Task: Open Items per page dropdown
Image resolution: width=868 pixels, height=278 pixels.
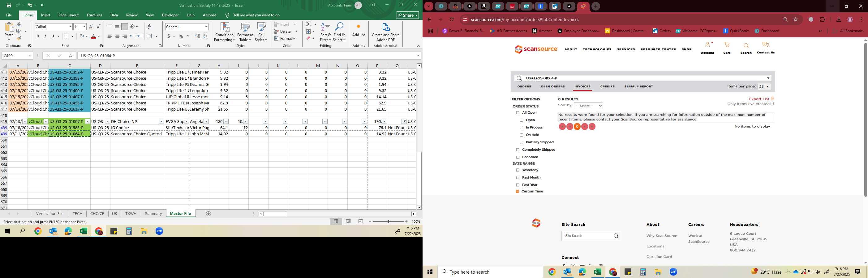Action: click(764, 86)
